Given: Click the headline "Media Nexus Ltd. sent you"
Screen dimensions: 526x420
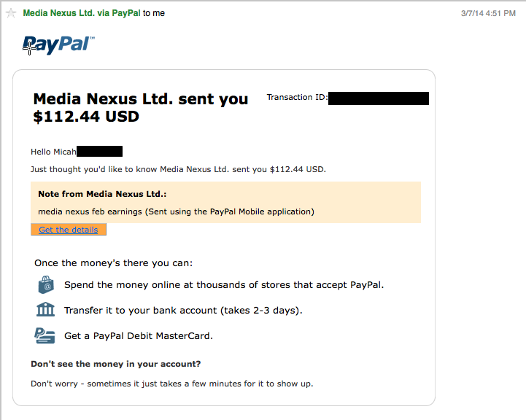Looking at the screenshot, I should pyautogui.click(x=141, y=99).
